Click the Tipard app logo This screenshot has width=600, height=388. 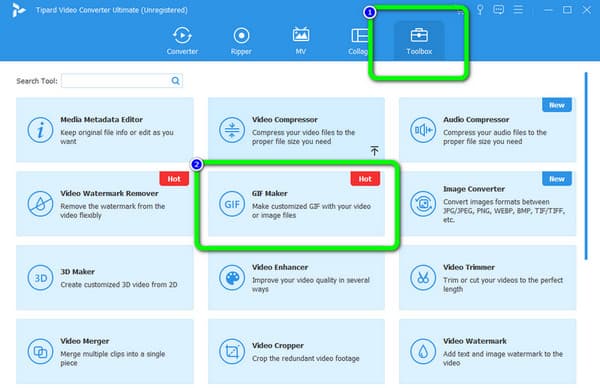tap(18, 10)
